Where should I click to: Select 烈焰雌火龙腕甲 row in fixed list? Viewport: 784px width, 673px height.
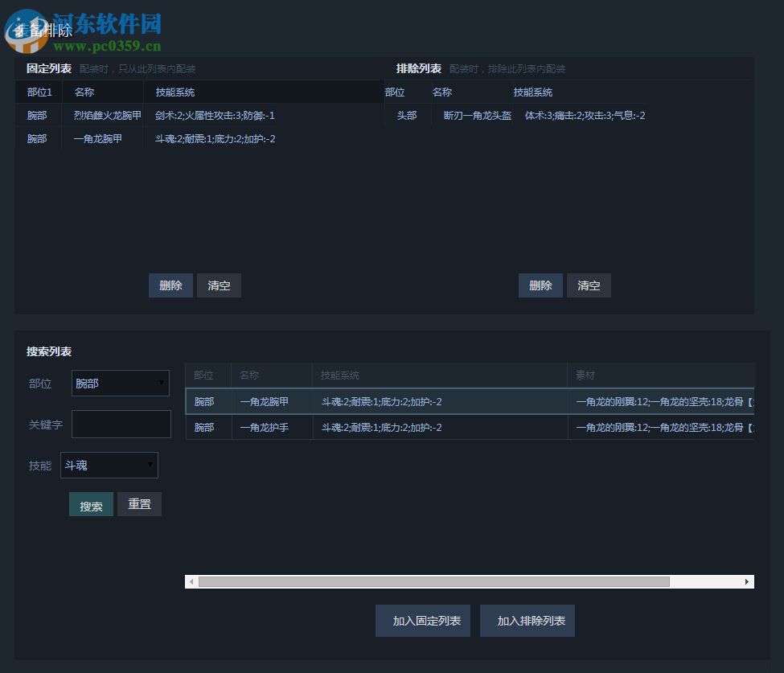[x=199, y=116]
